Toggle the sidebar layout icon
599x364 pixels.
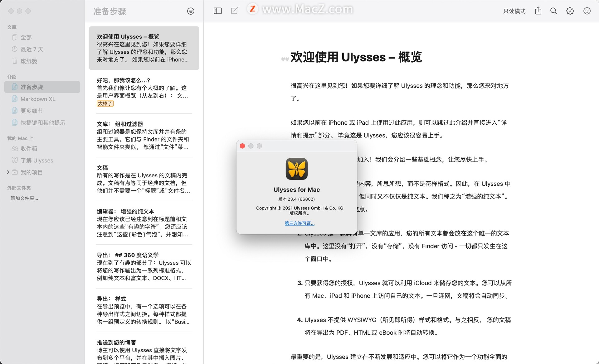tap(217, 11)
